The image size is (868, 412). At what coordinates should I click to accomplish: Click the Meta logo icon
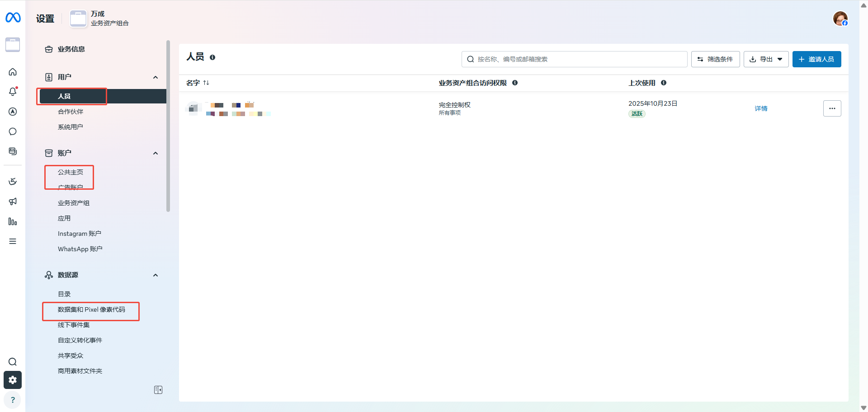coord(13,18)
